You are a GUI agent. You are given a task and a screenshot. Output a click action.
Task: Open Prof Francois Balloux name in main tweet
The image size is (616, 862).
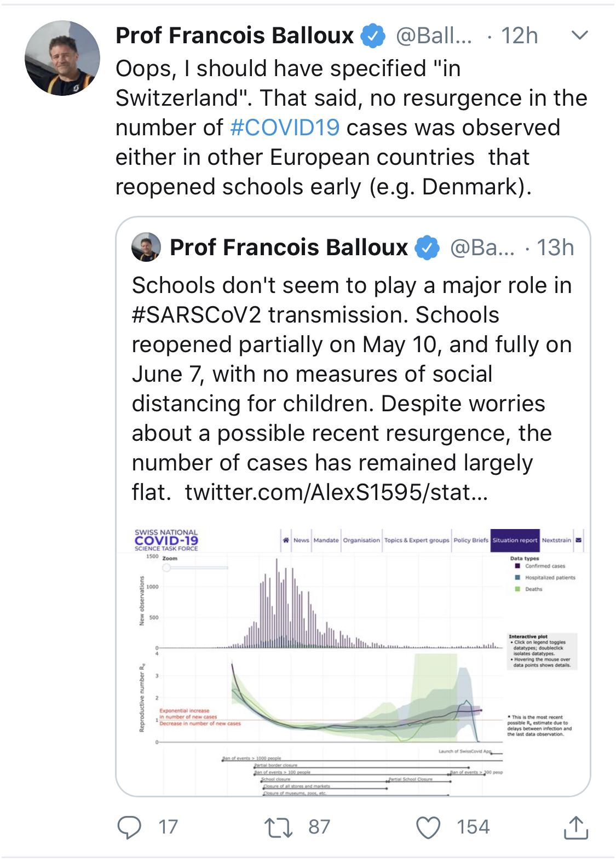click(234, 36)
